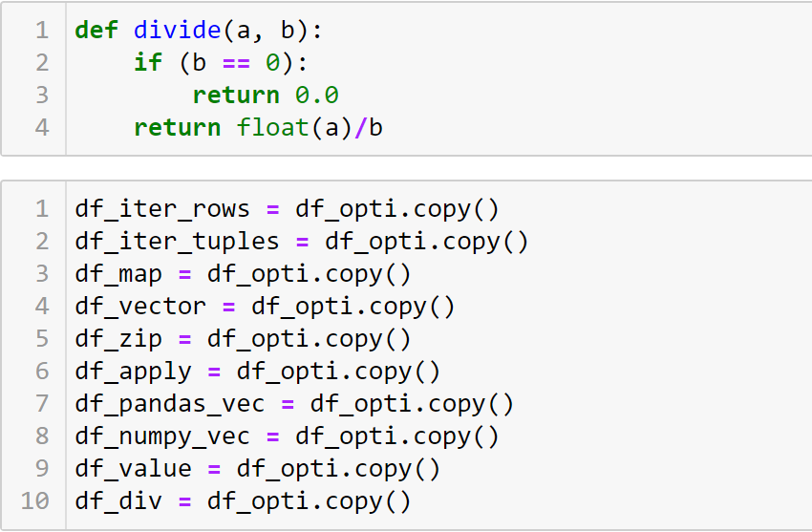Click the df_iter_tuples variable name

click(177, 242)
